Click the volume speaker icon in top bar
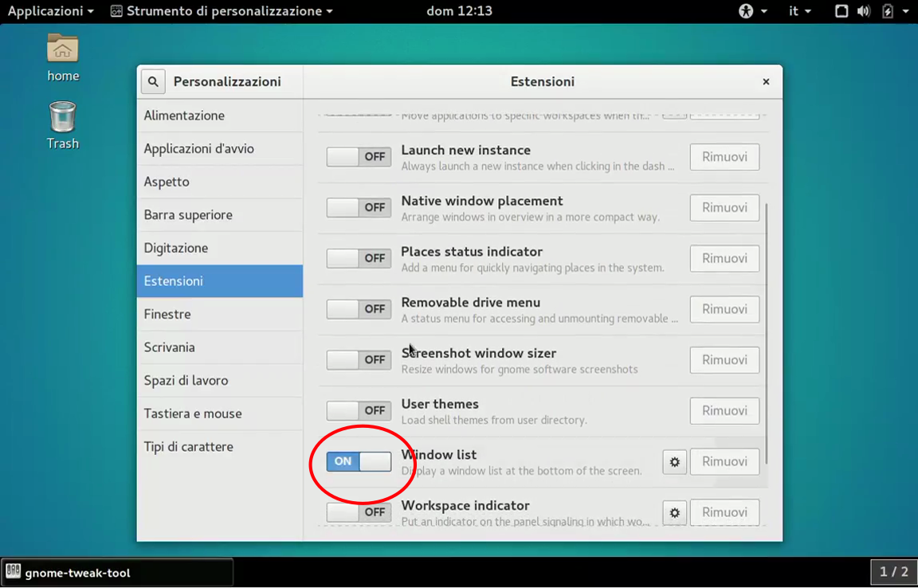Screen dimensions: 918x588 tap(864, 11)
